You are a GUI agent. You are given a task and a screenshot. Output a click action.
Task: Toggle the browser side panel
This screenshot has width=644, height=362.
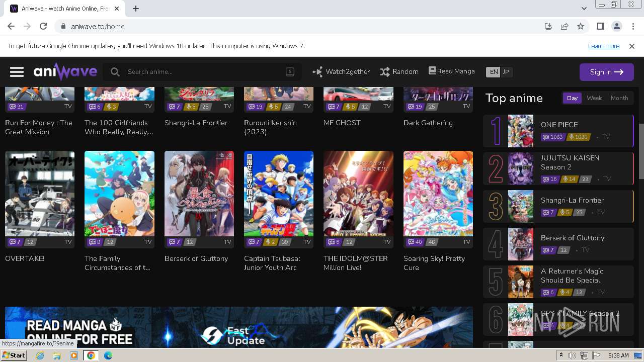click(x=600, y=27)
